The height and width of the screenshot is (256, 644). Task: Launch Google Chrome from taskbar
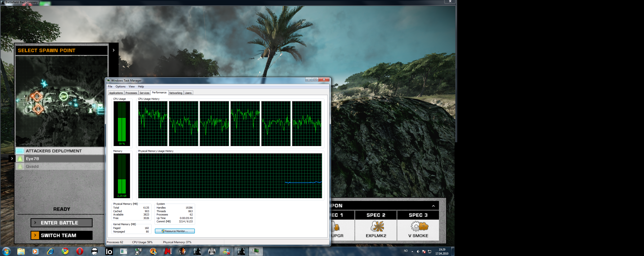pyautogui.click(x=65, y=251)
